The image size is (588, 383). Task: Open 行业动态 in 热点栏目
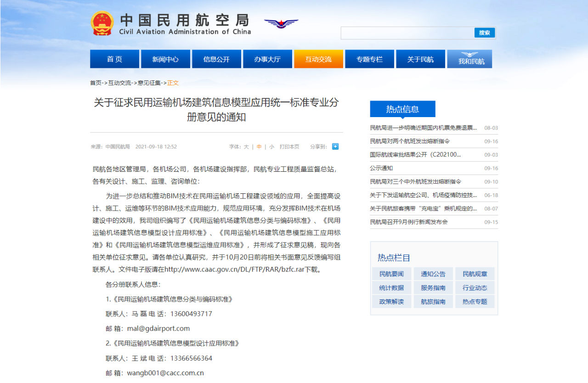475,288
